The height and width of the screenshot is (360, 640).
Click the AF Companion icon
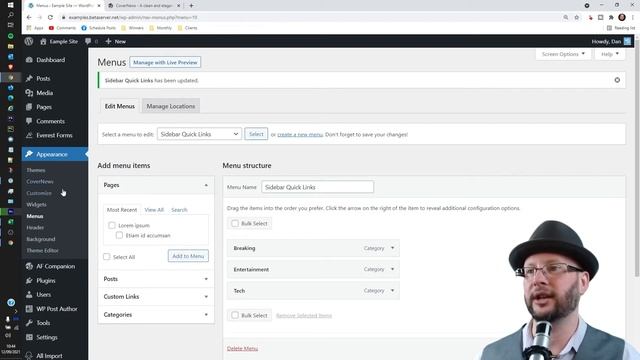pyautogui.click(x=29, y=266)
